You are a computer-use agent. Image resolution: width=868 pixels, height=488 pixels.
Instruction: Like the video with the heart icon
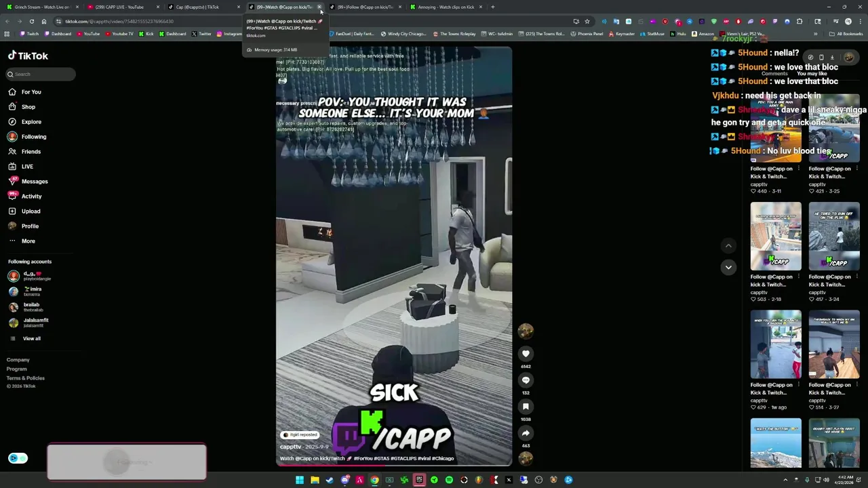(x=526, y=354)
